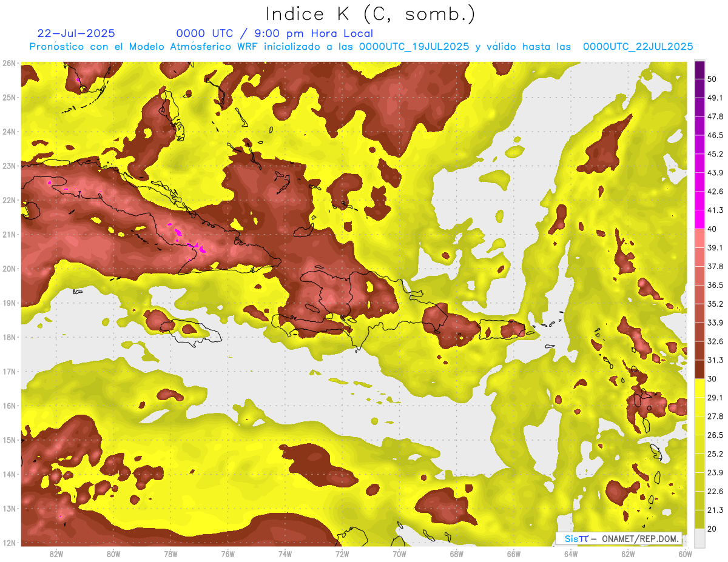
Task: Click the color bar value '22.6'
Action: (x=715, y=492)
